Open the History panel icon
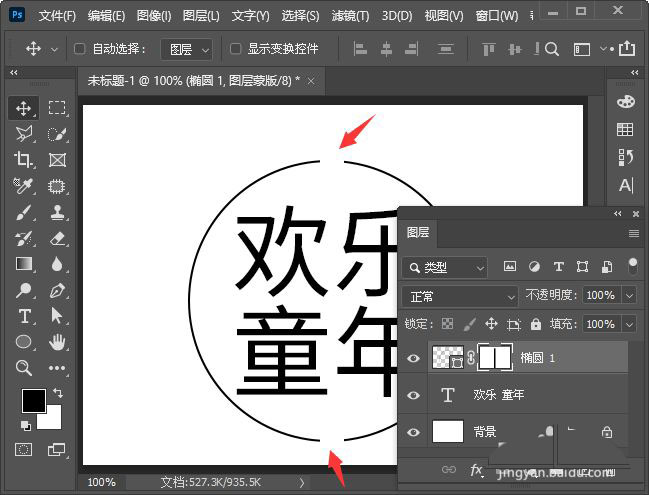The width and height of the screenshot is (649, 495). point(625,157)
